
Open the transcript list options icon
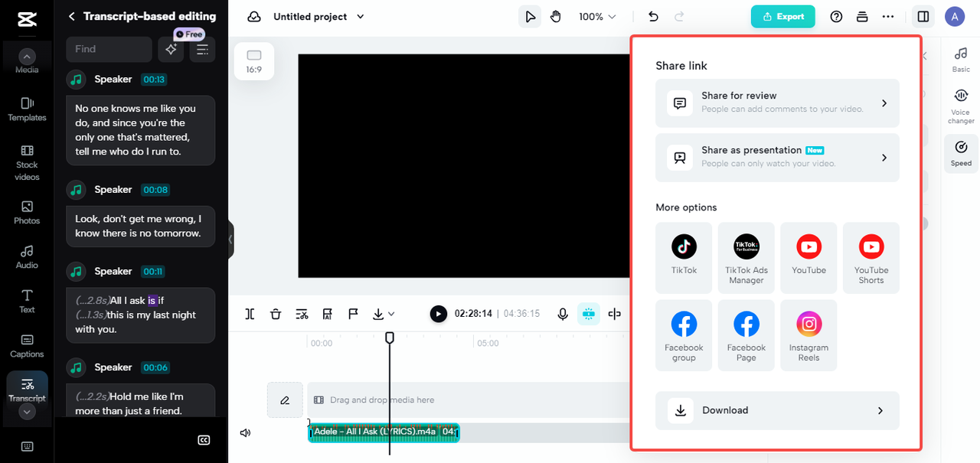coord(202,49)
